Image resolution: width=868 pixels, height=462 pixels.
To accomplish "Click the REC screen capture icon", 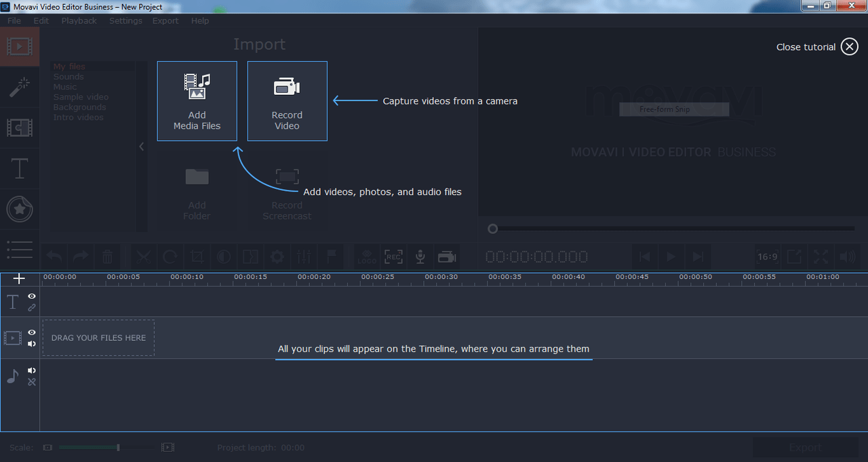I will (393, 257).
